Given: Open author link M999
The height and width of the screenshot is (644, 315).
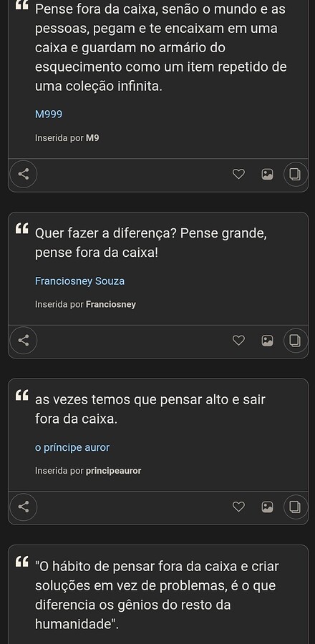Looking at the screenshot, I should coord(49,114).
